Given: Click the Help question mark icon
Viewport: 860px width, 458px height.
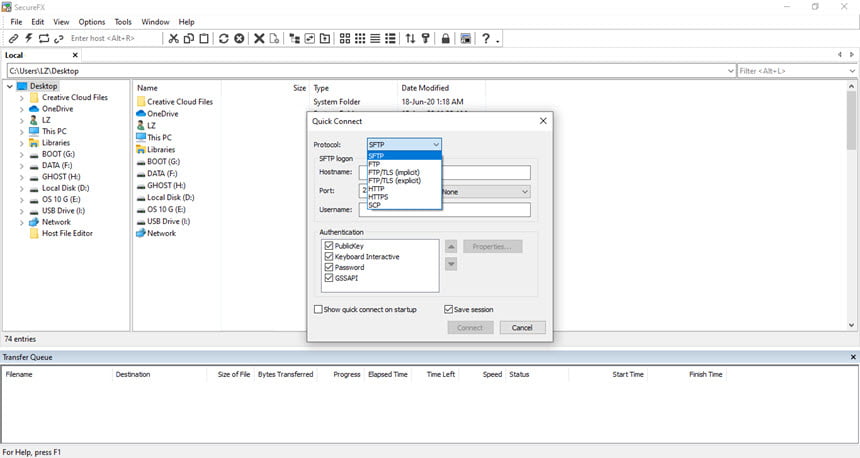Looking at the screenshot, I should point(485,38).
